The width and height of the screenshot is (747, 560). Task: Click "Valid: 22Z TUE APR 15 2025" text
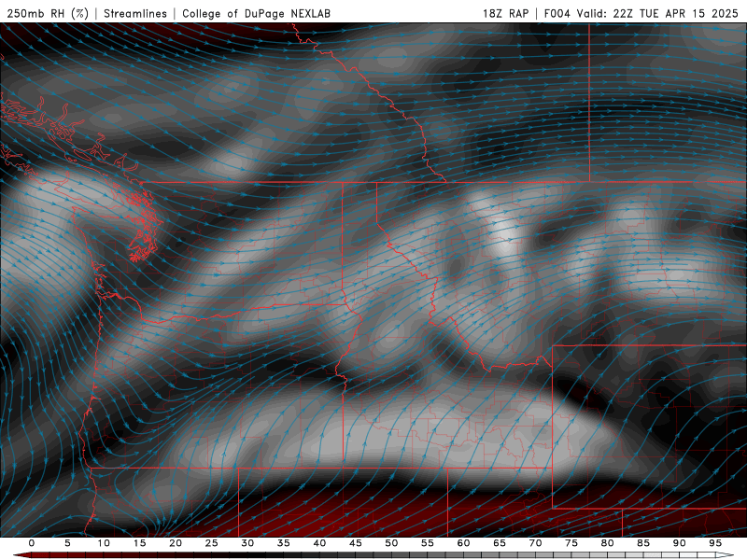[x=657, y=13]
